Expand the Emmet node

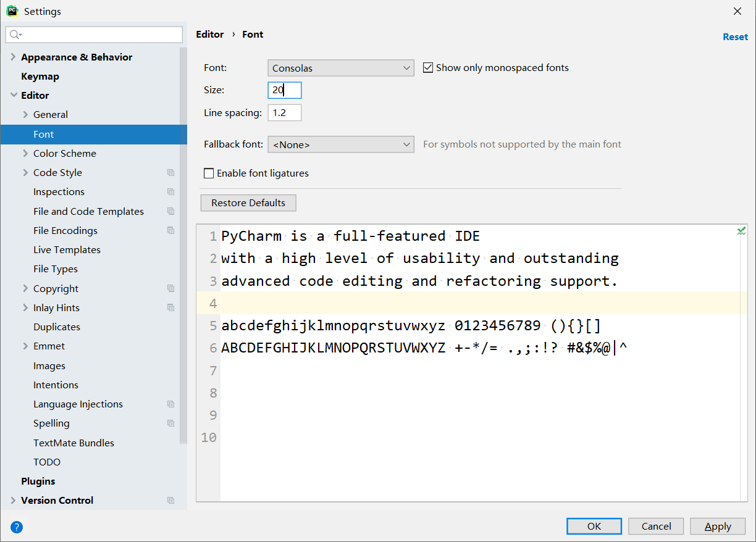[x=25, y=346]
